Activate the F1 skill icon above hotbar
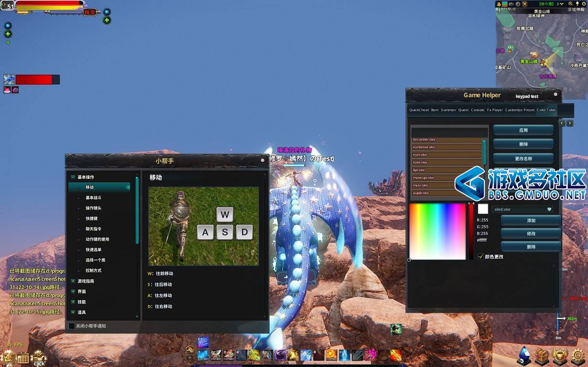Screen dimensions: 588x367 203,342
